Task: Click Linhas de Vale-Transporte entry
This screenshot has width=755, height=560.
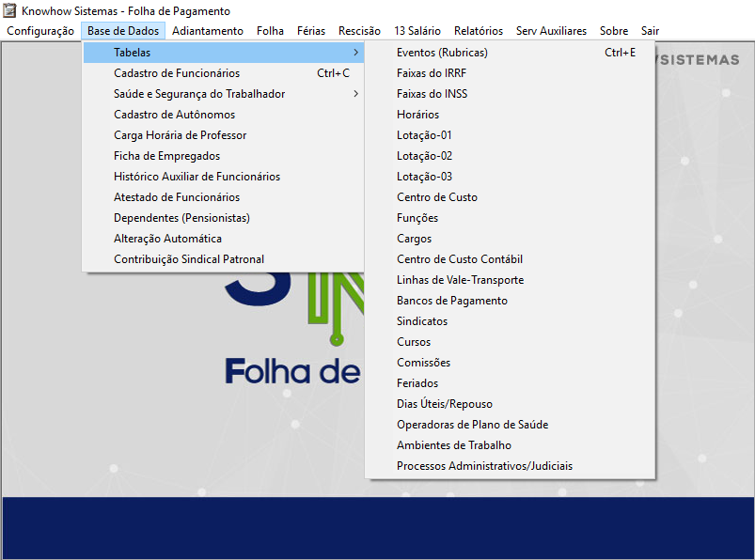Action: click(460, 280)
